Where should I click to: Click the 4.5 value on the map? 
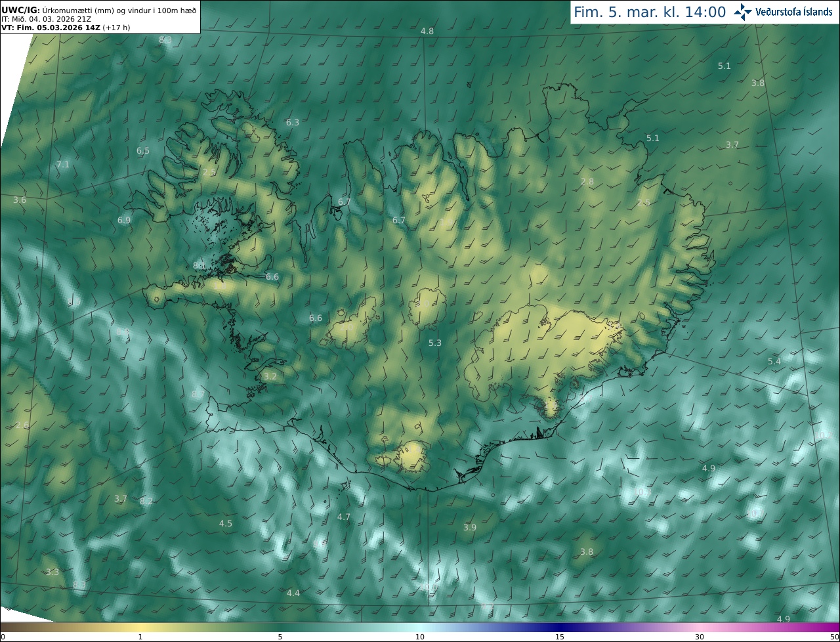(226, 524)
